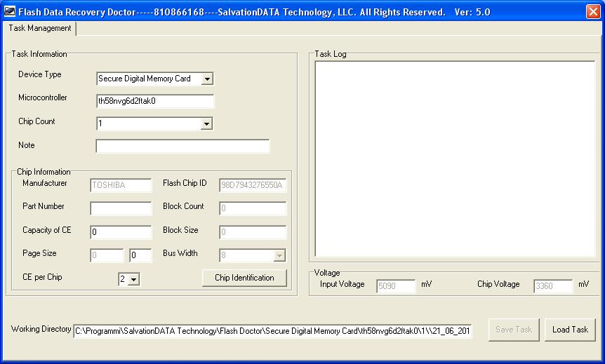
Task: Click the Capacity of CE field
Action: [x=121, y=232]
